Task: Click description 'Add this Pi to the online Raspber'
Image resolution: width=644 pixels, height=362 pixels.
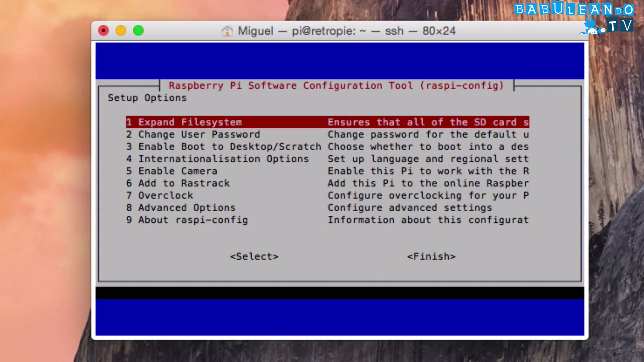Action: [x=428, y=183]
